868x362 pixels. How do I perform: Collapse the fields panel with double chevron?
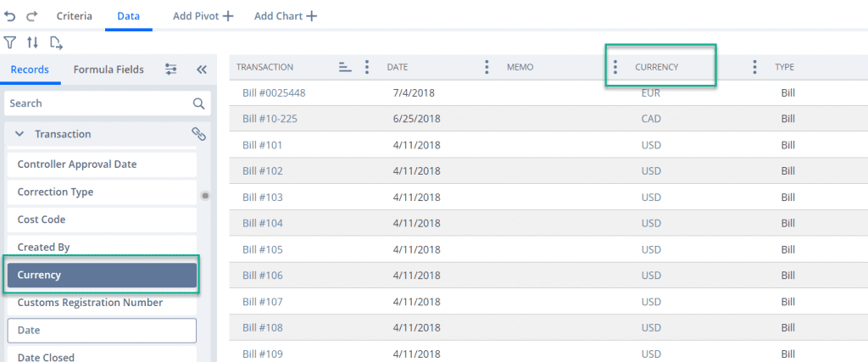coord(202,70)
